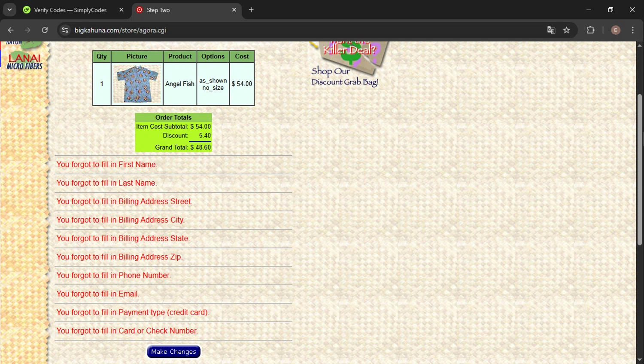Image resolution: width=644 pixels, height=364 pixels.
Task: Click the 'Billing Address Street' error message
Action: click(125, 202)
